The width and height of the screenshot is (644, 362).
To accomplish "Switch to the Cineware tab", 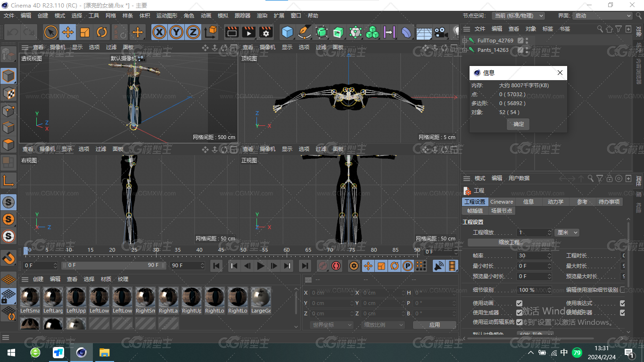I will pos(502,202).
